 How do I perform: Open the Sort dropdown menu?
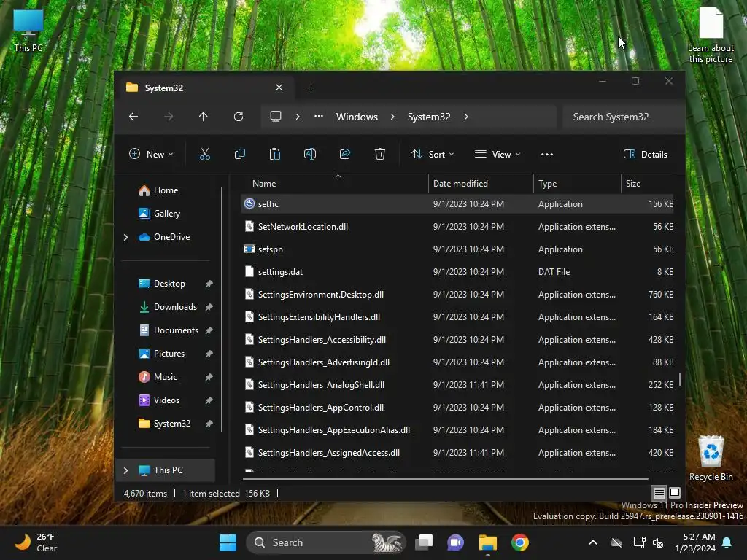click(433, 155)
